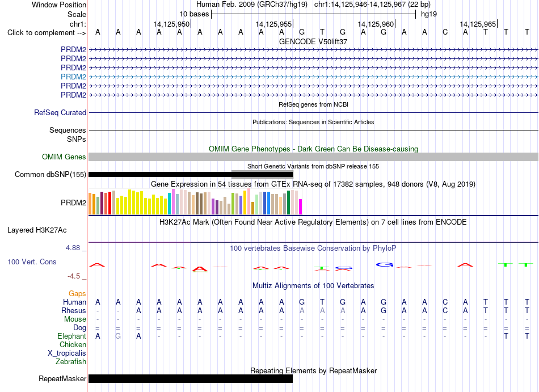The width and height of the screenshot is (539, 392).
Task: Open the 100 Vert. Cons track label
Action: 32,262
